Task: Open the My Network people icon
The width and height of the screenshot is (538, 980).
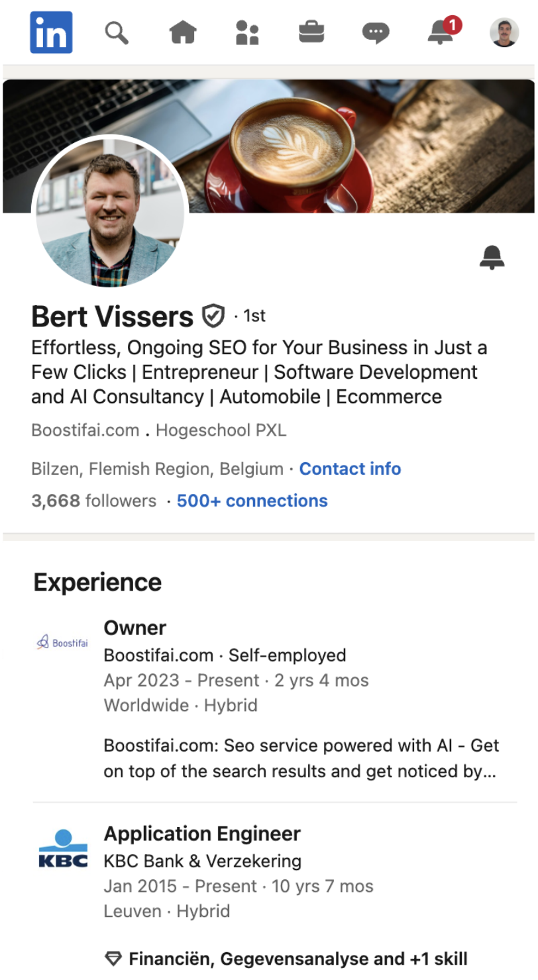Action: pyautogui.click(x=247, y=32)
